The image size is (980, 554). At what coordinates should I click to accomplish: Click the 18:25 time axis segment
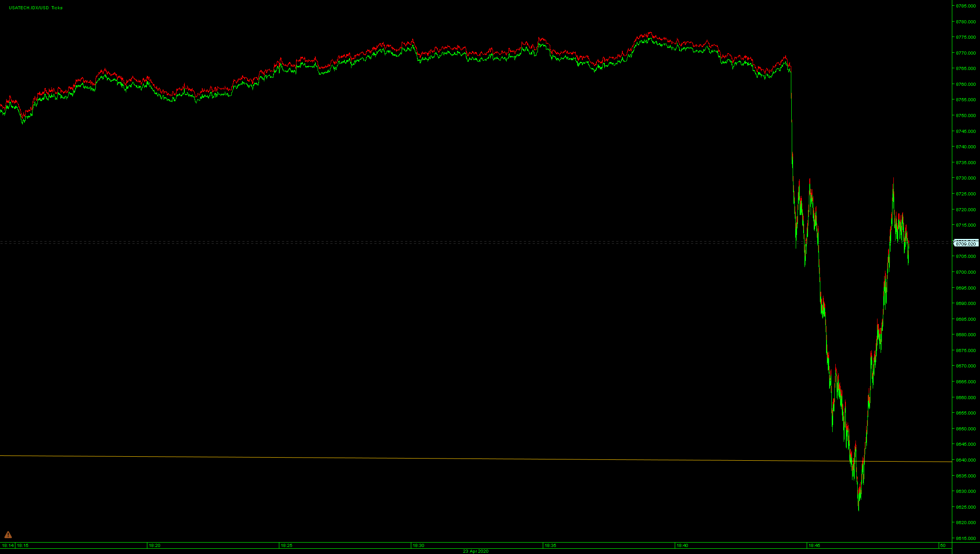pos(286,546)
